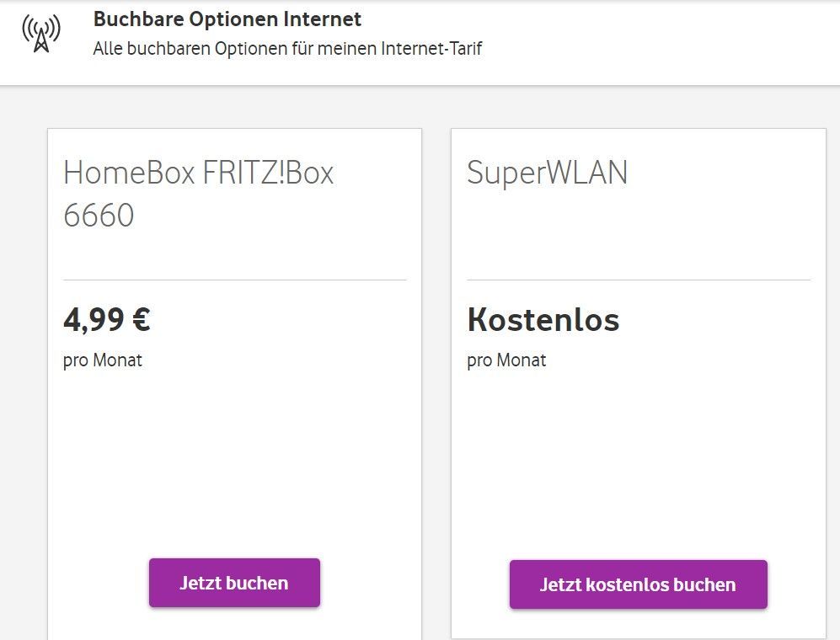The height and width of the screenshot is (640, 840).
Task: Open the SuperWLAN option title
Action: coord(547,173)
